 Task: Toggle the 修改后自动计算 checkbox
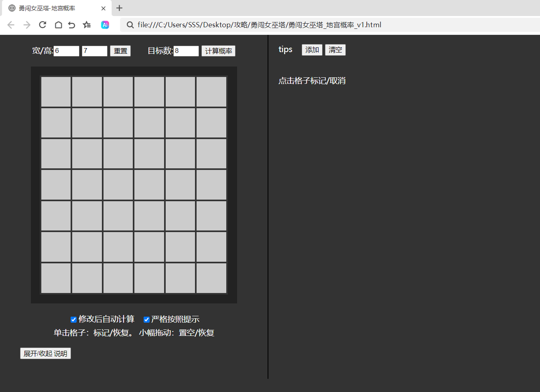tap(73, 319)
